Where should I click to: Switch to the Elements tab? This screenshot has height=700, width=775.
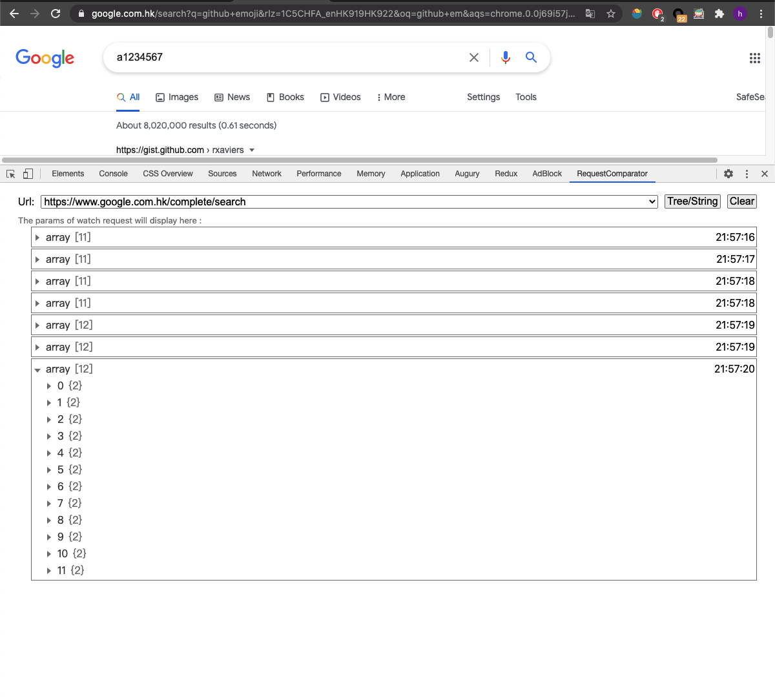tap(68, 174)
